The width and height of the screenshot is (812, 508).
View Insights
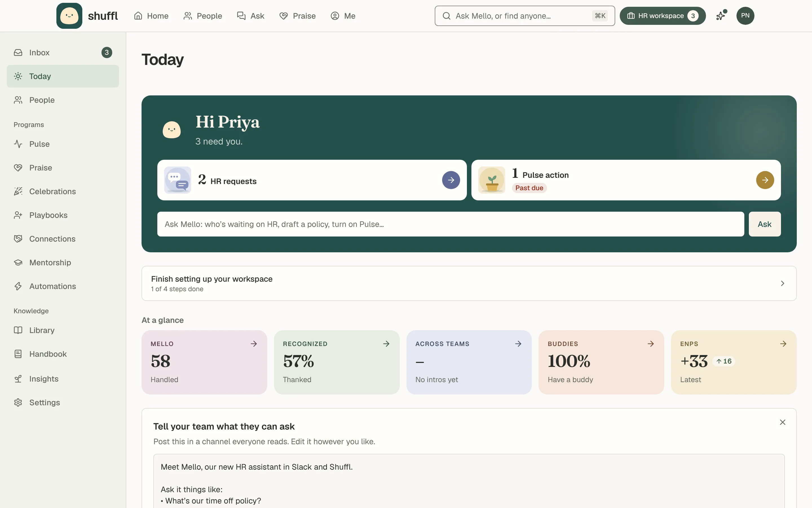point(63,379)
